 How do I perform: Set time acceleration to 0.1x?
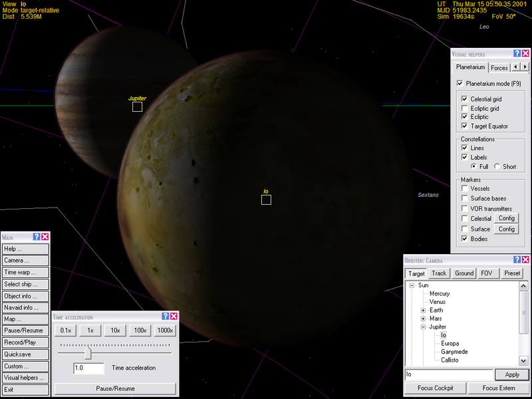65,330
